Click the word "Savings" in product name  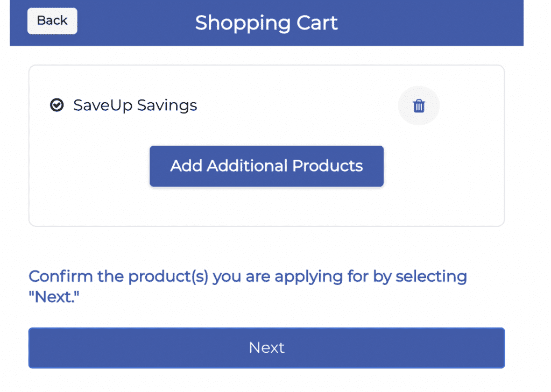(167, 106)
